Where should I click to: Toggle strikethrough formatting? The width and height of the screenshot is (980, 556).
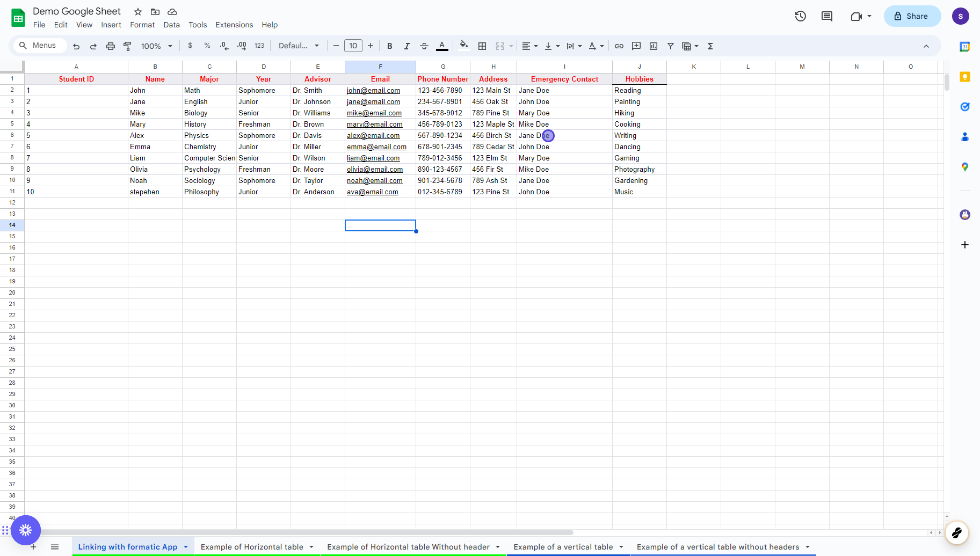(424, 46)
